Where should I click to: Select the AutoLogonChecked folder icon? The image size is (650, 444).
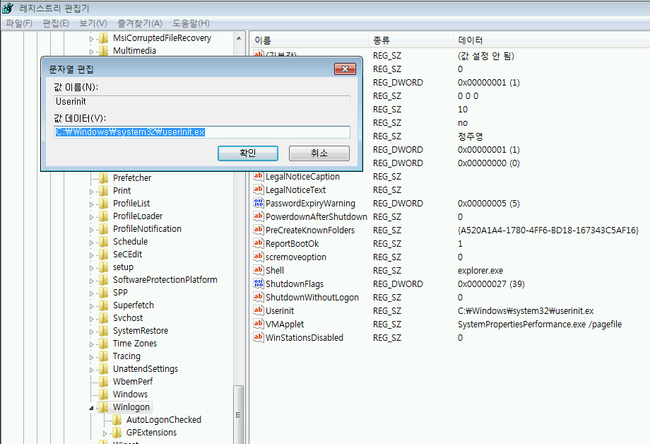coord(117,420)
